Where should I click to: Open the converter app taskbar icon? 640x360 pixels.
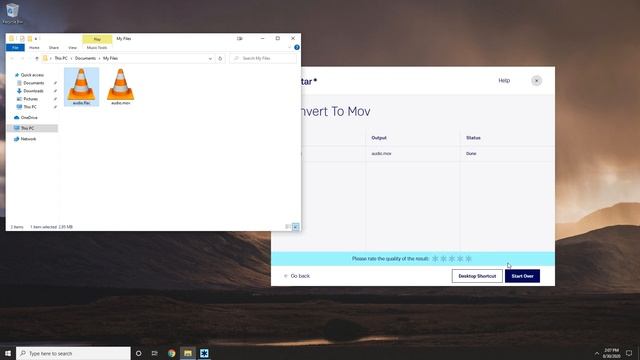coord(204,353)
